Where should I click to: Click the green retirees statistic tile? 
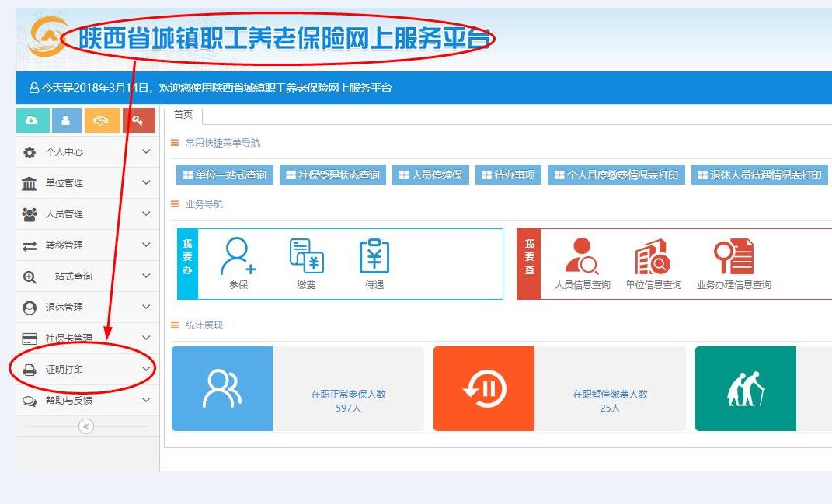pyautogui.click(x=746, y=388)
